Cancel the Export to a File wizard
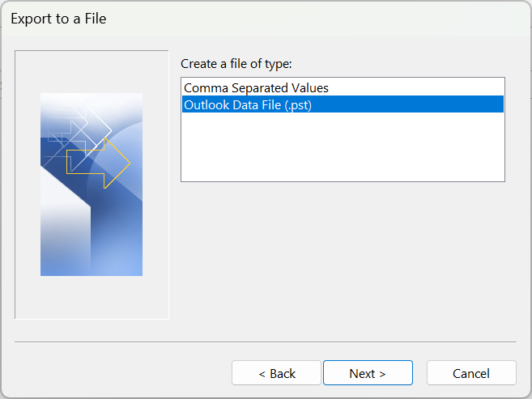The height and width of the screenshot is (399, 532). coord(471,373)
